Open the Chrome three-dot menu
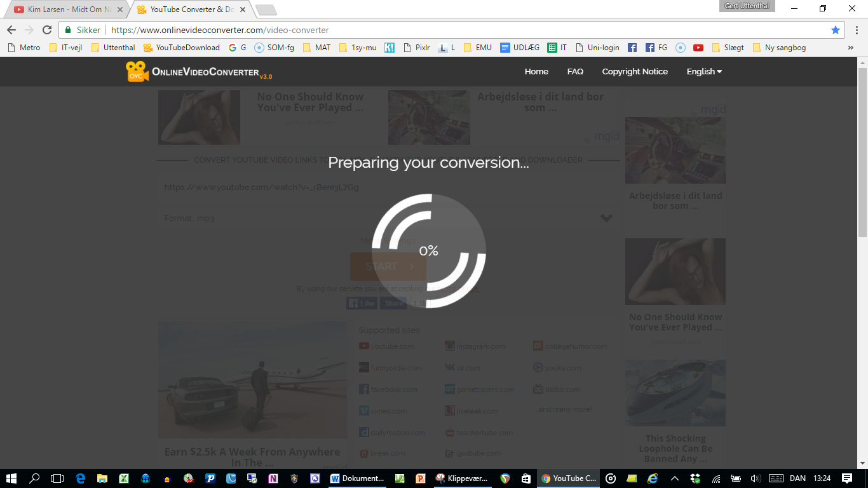Viewport: 868px width, 488px height. pos(856,30)
